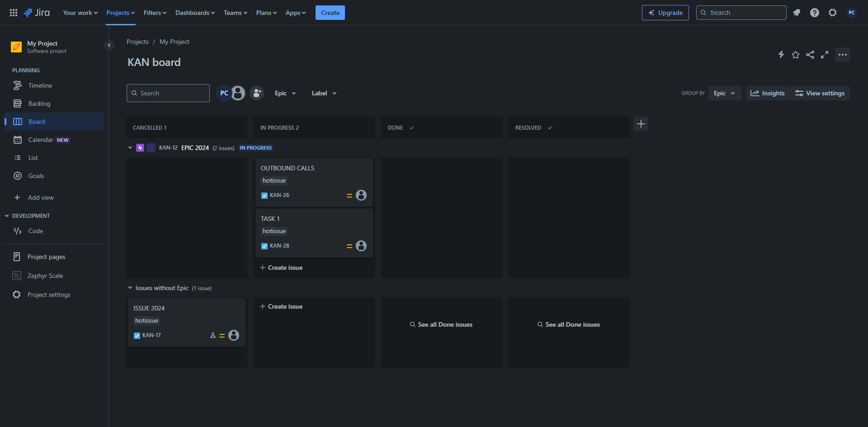This screenshot has width=868, height=427.
Task: Click the KAN-17 task type checkbox icon
Action: pos(137,336)
